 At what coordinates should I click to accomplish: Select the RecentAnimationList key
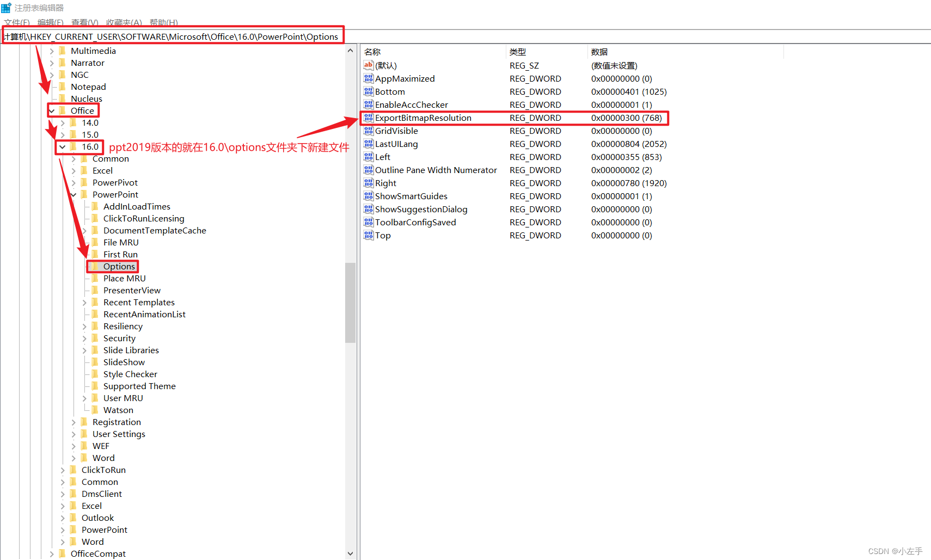(145, 314)
